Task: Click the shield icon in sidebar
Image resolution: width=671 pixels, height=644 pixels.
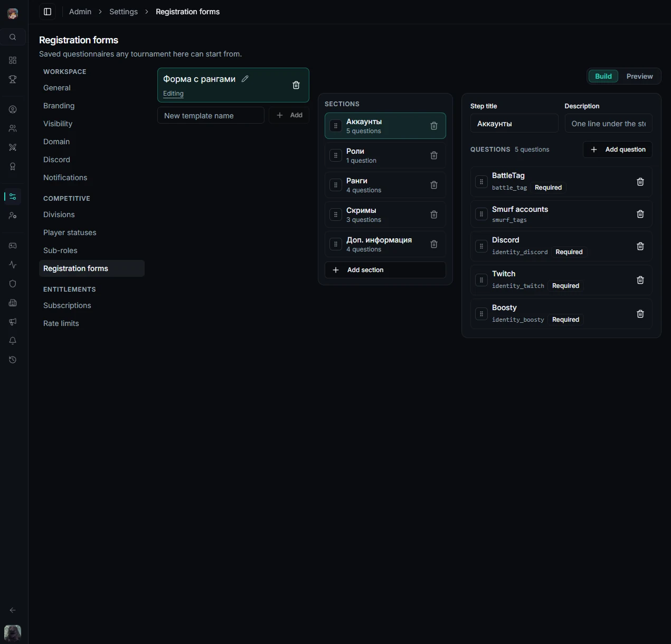Action: (13, 284)
